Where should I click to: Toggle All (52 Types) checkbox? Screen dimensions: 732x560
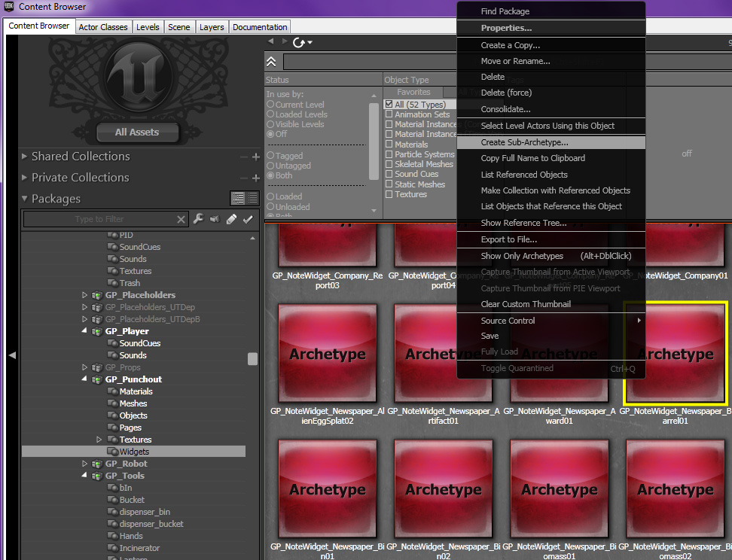coord(389,104)
